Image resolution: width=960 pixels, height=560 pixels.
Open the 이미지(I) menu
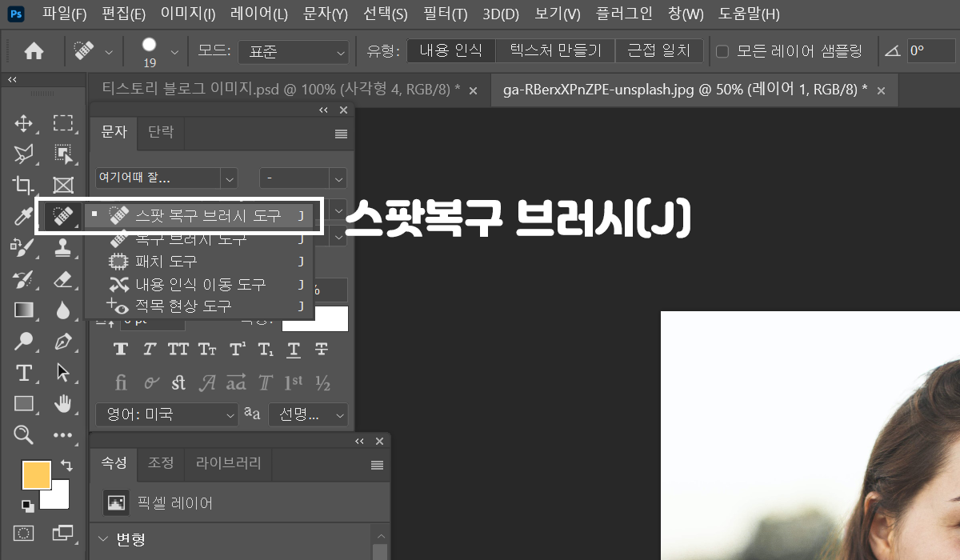pos(188,14)
